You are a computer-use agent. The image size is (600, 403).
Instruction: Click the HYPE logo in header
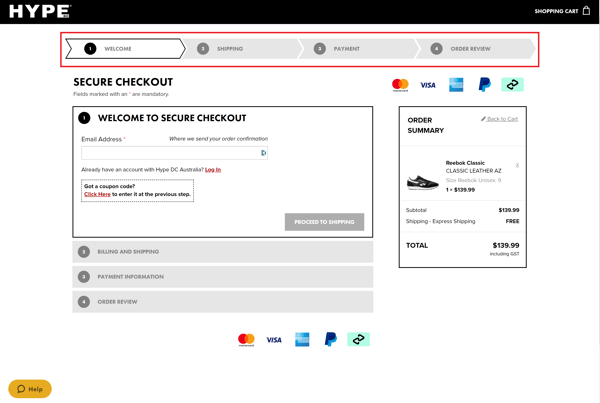tap(40, 11)
